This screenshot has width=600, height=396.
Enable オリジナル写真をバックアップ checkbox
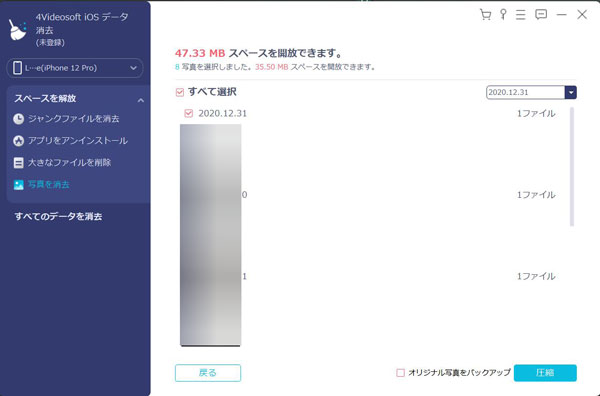click(400, 373)
